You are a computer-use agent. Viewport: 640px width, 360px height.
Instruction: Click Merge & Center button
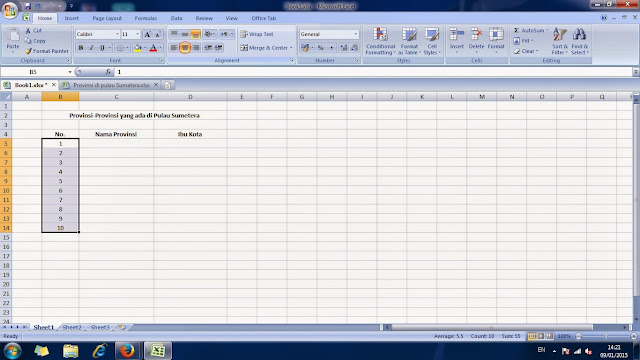(x=264, y=48)
